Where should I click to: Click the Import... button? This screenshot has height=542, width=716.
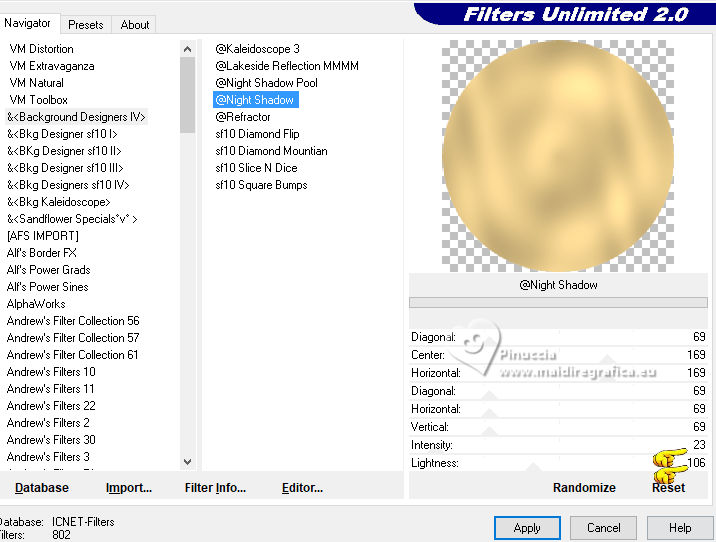tap(129, 488)
